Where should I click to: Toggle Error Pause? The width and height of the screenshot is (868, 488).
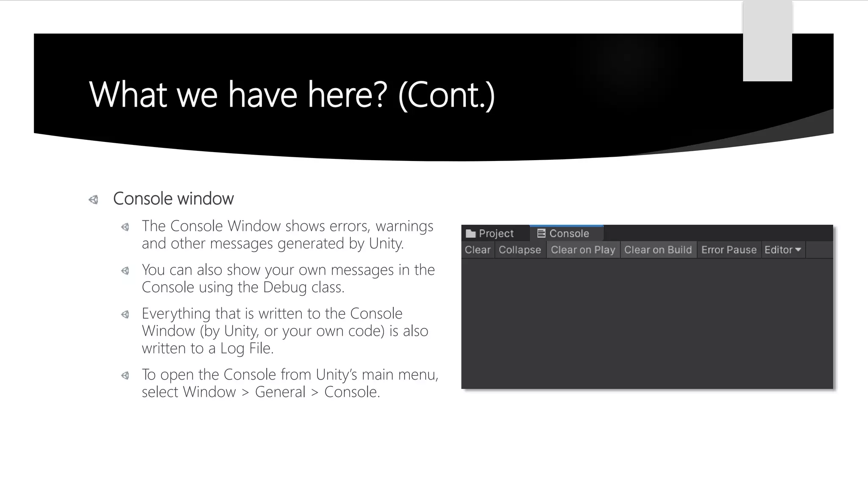tap(729, 250)
